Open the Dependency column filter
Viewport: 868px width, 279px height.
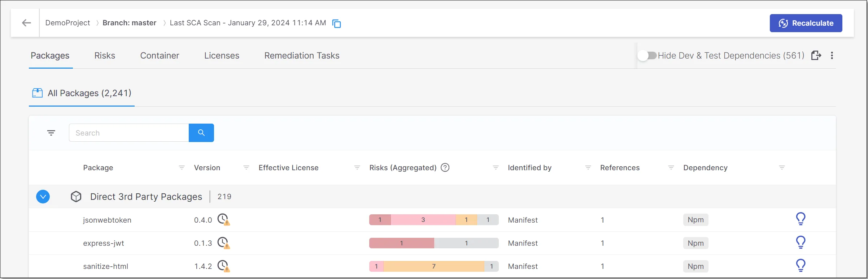tap(782, 168)
